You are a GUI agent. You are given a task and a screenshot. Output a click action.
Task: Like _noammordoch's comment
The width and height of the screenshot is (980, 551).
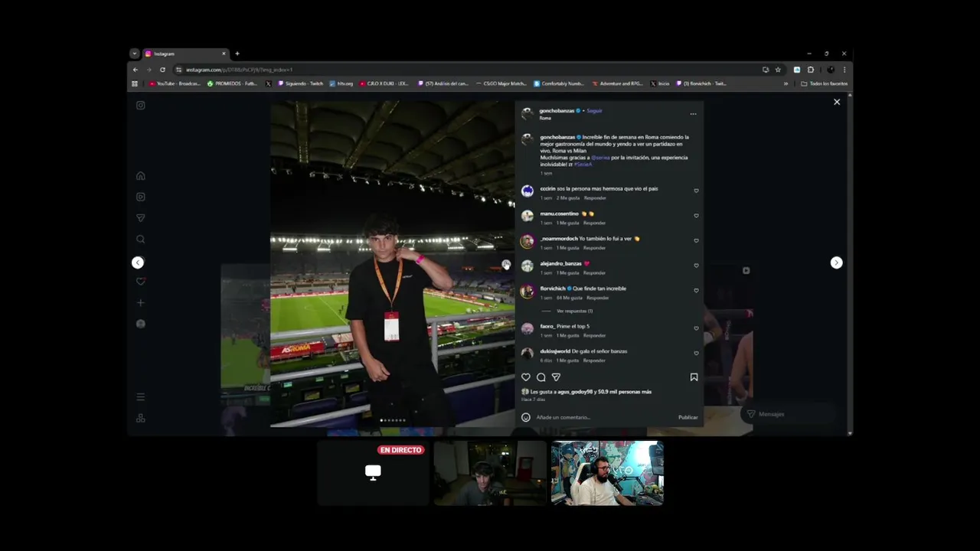[x=696, y=240]
